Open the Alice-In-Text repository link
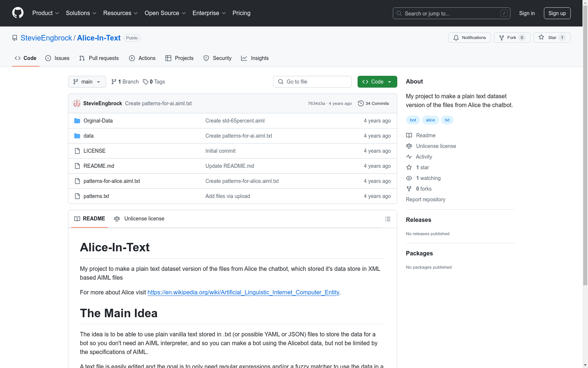The height and width of the screenshot is (368, 588). tap(99, 38)
